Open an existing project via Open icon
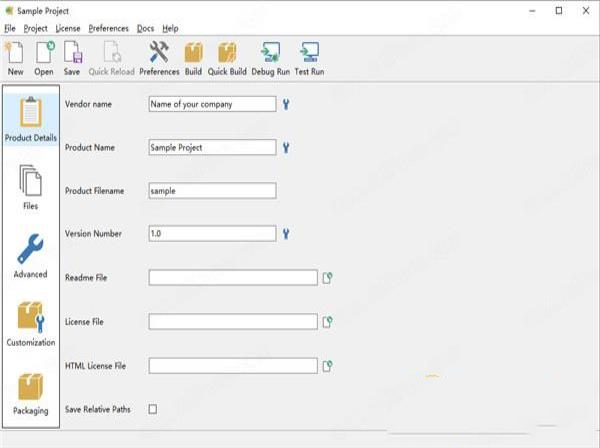Image resolution: width=600 pixels, height=448 pixels. pos(44,58)
